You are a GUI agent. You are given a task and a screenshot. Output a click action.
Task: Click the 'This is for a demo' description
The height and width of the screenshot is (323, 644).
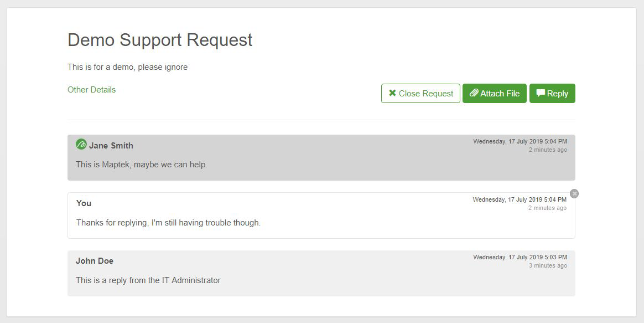127,67
